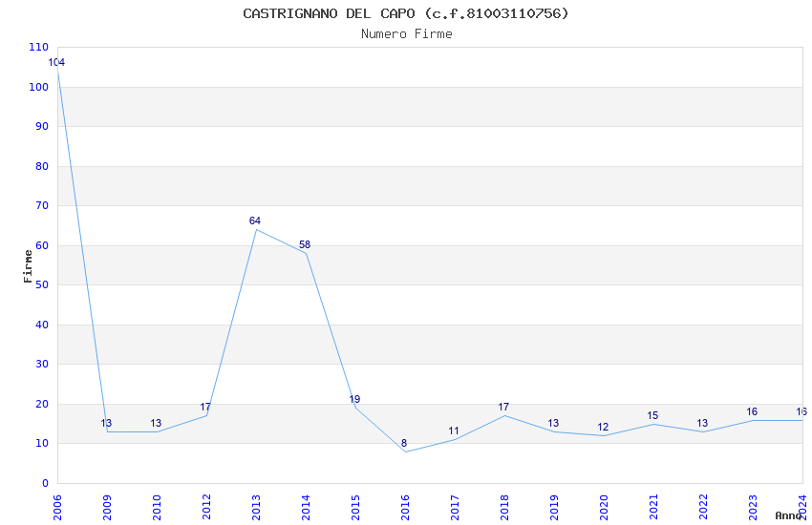The width and height of the screenshot is (812, 525).
Task: Select the 100 y-axis tick value
Action: pyautogui.click(x=39, y=87)
